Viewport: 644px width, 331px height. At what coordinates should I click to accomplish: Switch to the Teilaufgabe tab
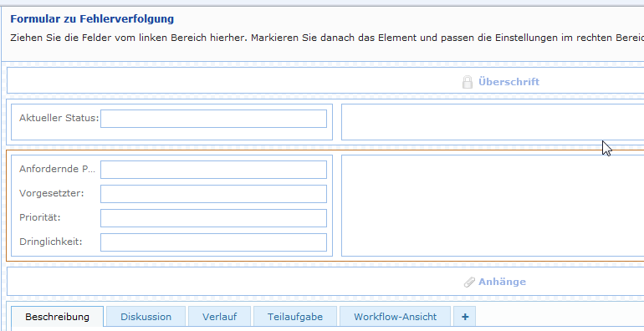point(295,317)
